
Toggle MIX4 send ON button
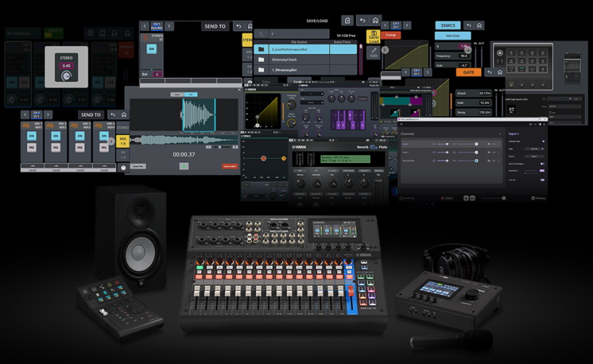pos(103,136)
